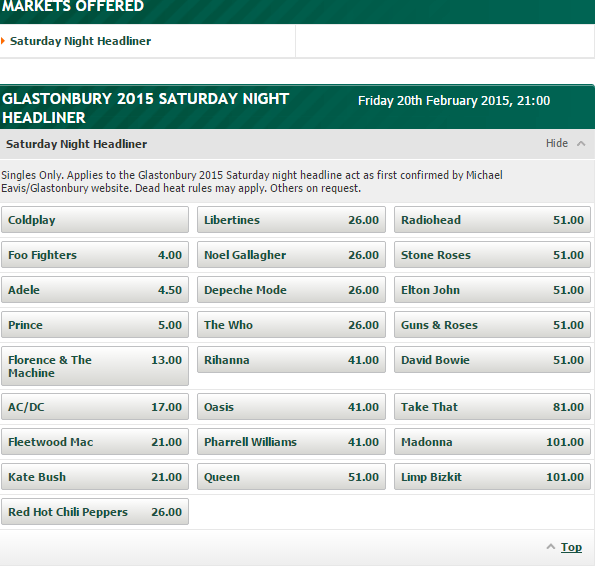Collapse section with the Hide chevron icon

(x=581, y=144)
